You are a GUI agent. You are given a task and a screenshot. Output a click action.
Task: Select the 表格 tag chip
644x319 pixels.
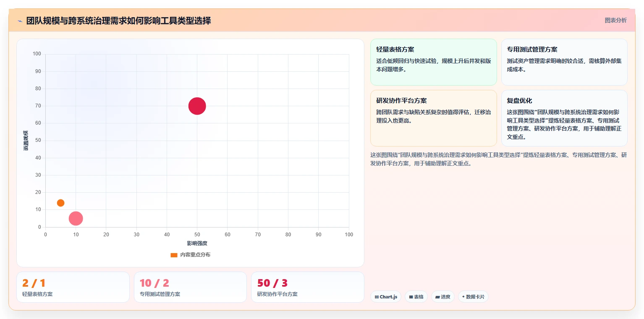point(416,297)
